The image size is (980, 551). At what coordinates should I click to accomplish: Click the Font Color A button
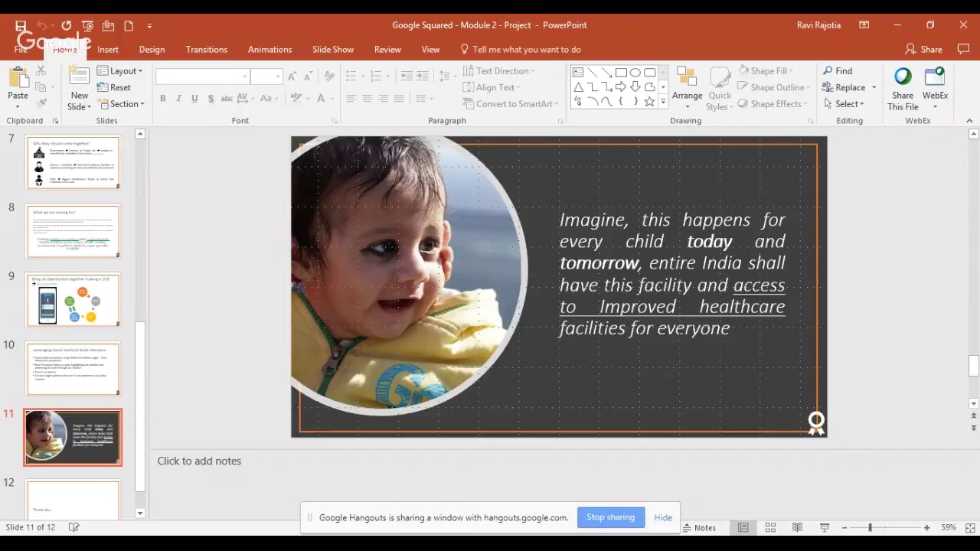click(x=322, y=99)
